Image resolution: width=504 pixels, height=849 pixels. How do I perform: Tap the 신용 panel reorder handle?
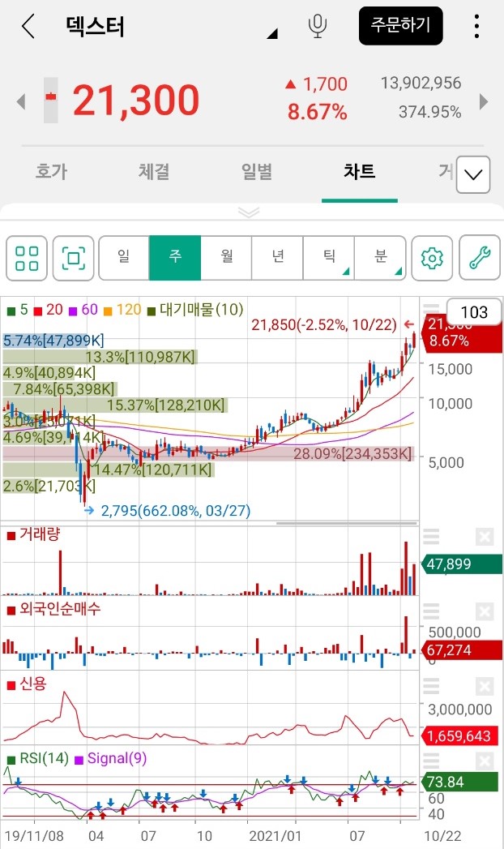coord(431,686)
